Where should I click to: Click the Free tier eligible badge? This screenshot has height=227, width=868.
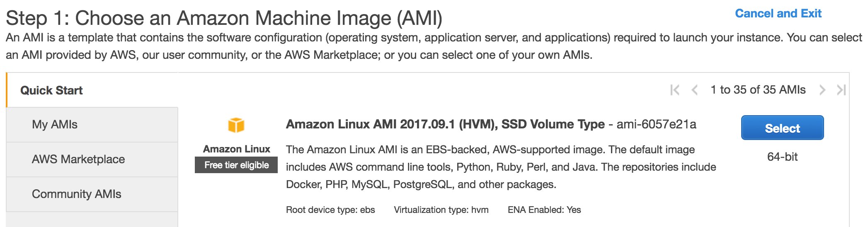click(236, 165)
